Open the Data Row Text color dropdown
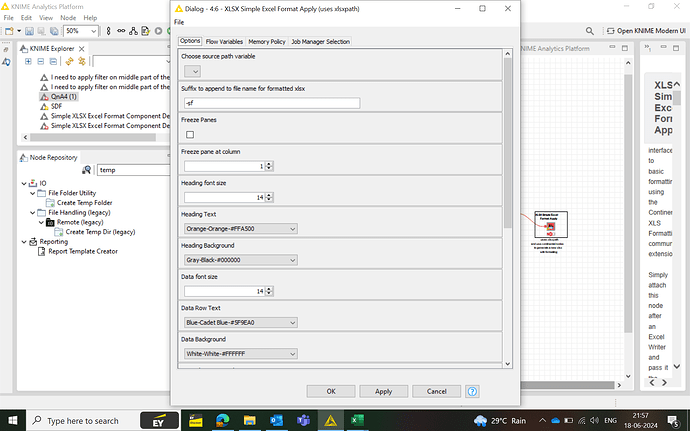The image size is (690, 431). pos(241,322)
